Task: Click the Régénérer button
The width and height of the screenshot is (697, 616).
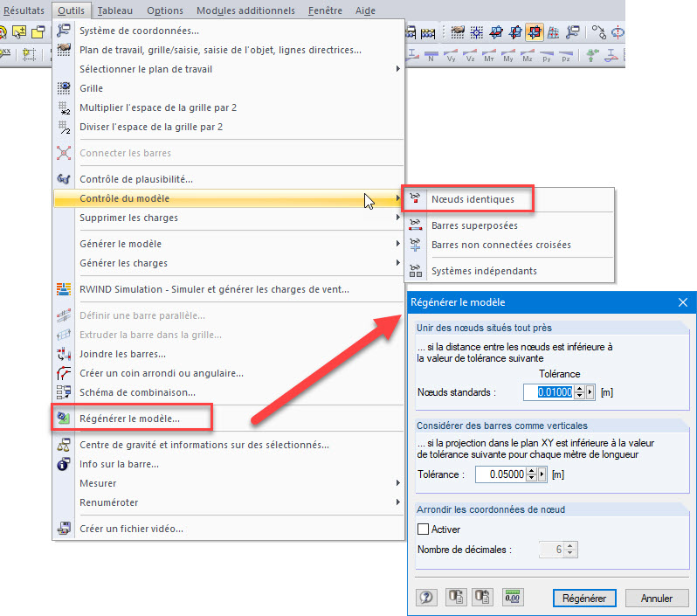Action: click(x=584, y=599)
